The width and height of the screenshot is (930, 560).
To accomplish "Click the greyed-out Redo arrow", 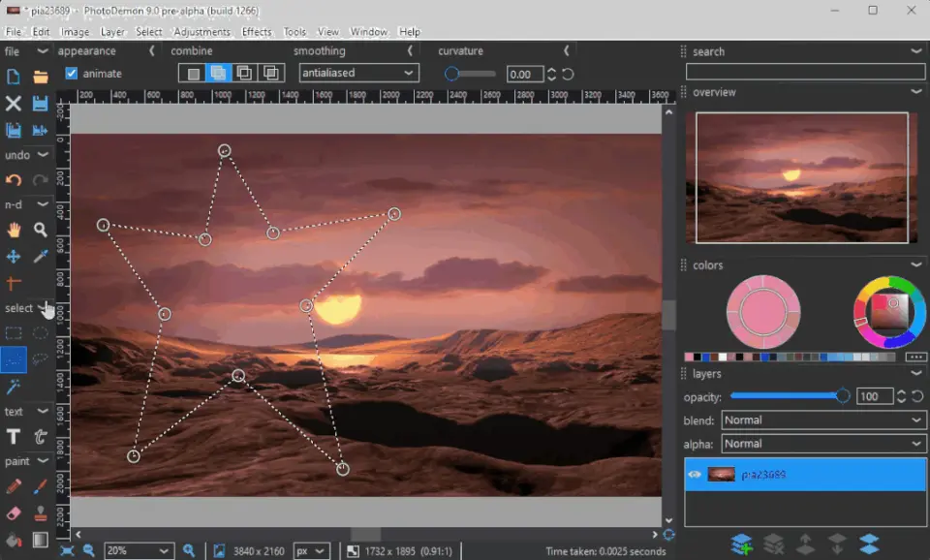I will (x=41, y=180).
